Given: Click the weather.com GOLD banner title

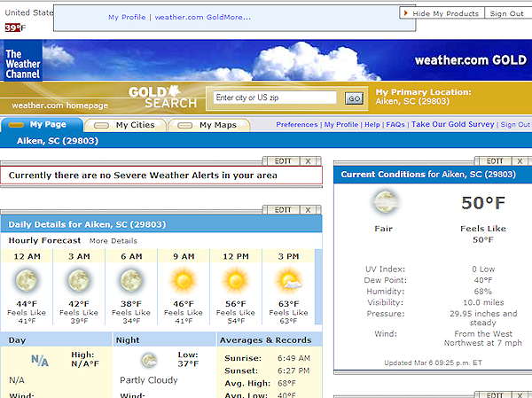Looking at the screenshot, I should coord(471,60).
